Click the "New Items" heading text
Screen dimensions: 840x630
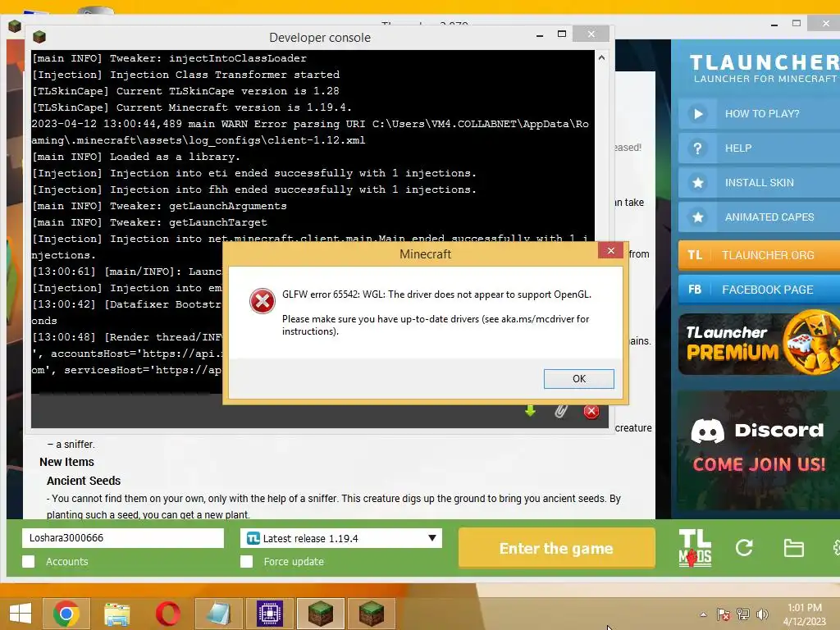(66, 462)
